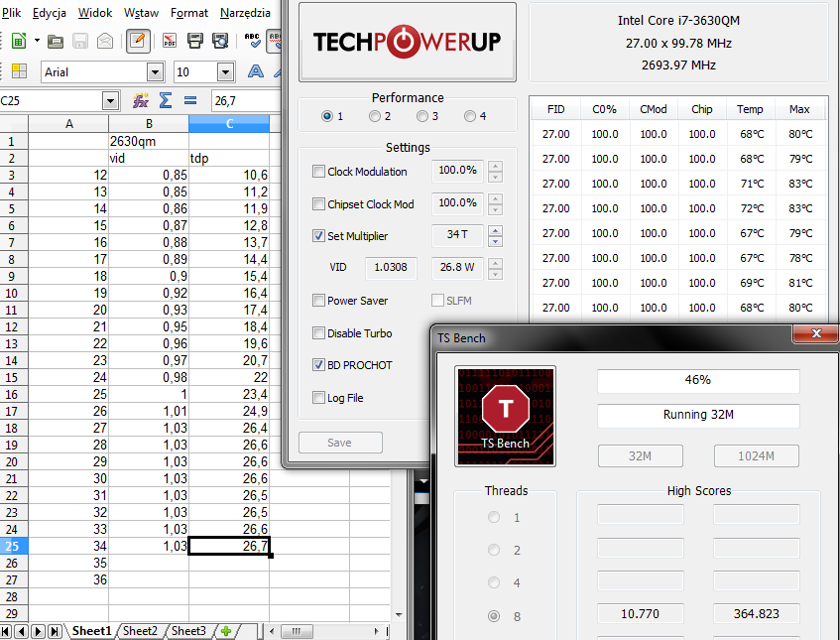Increase the 26.8 W power stepper
This screenshot has width=840, height=640.
(x=496, y=263)
